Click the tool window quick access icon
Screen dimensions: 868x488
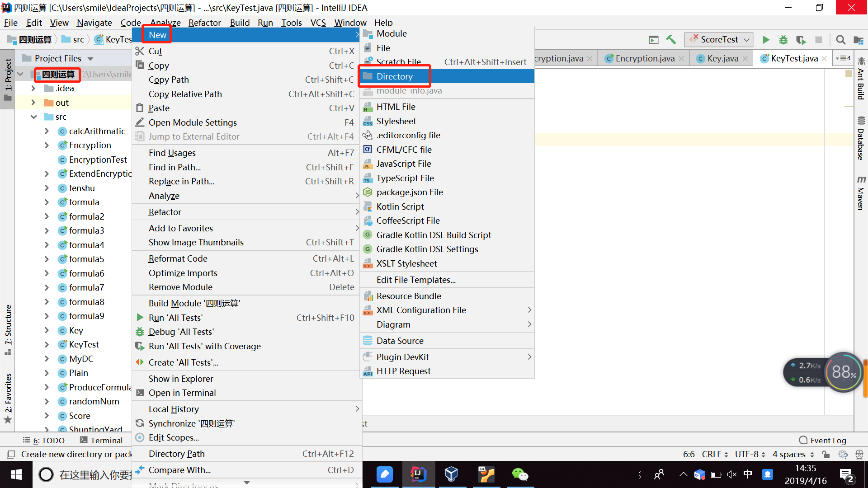point(11,454)
